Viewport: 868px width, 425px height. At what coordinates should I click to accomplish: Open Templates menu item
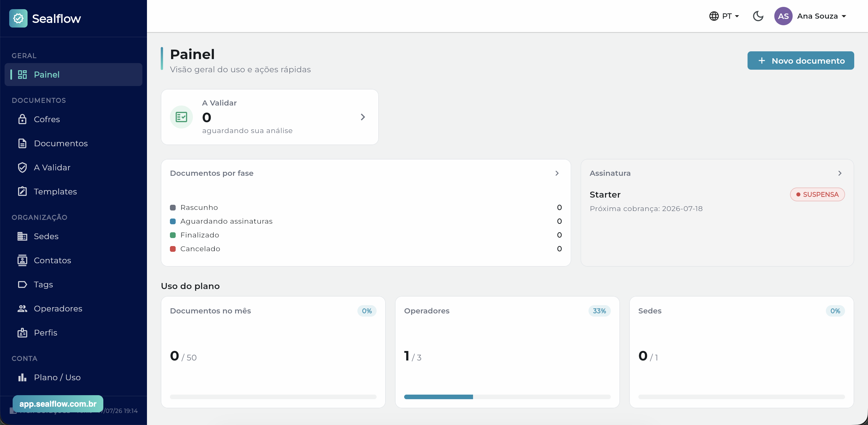point(73,192)
